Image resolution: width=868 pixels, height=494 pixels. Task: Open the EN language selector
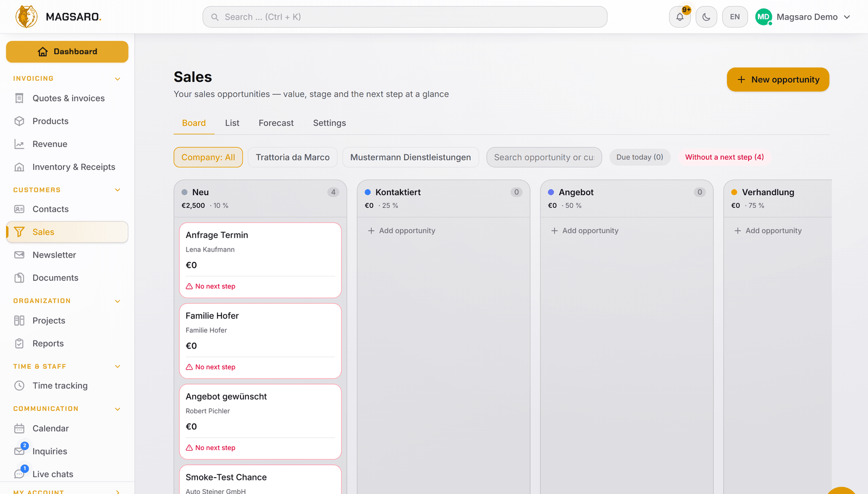click(x=735, y=17)
